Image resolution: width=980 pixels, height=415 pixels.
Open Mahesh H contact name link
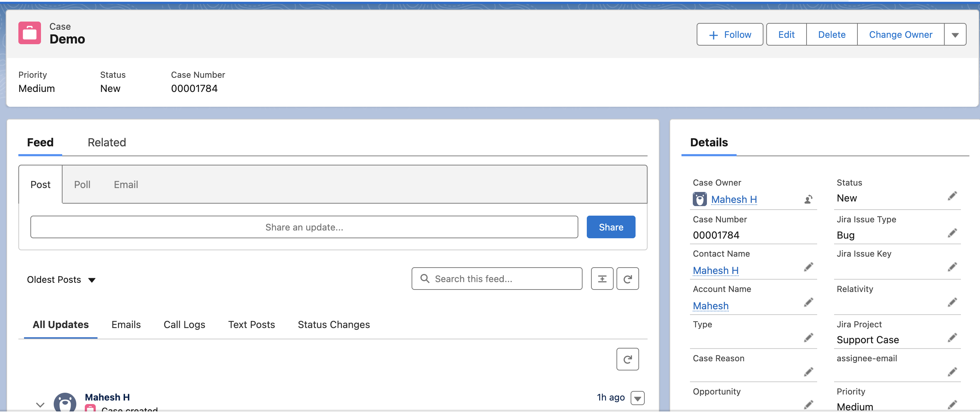(x=716, y=271)
